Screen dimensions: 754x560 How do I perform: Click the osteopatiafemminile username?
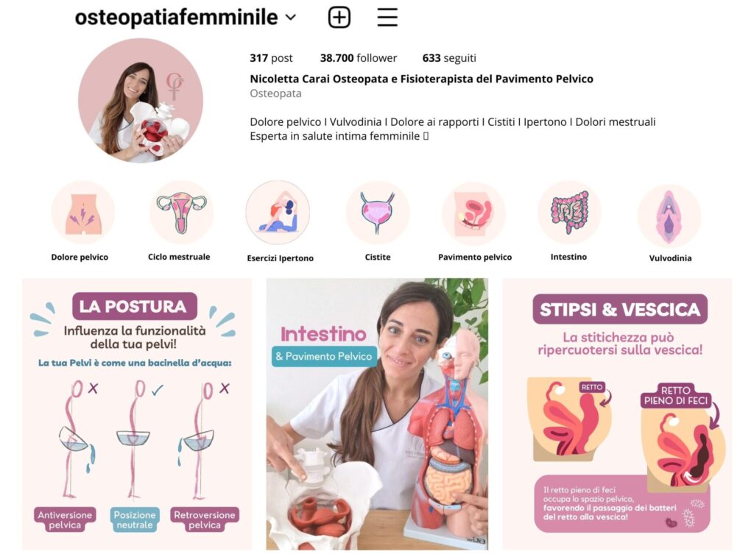click(x=176, y=18)
